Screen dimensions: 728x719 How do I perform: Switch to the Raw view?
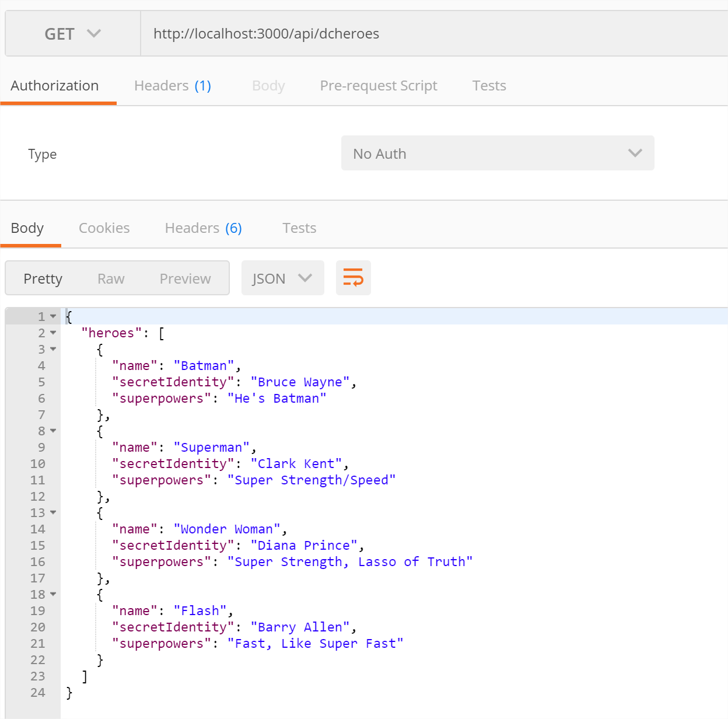[111, 278]
